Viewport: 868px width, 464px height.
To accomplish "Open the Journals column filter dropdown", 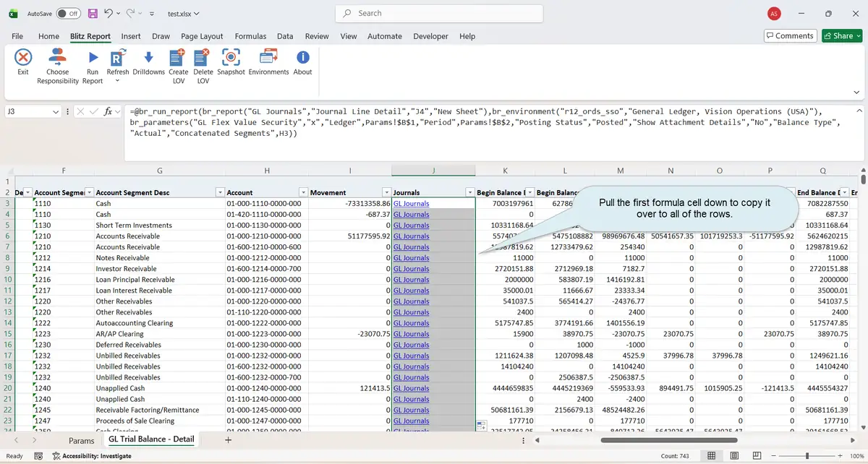I will point(470,192).
